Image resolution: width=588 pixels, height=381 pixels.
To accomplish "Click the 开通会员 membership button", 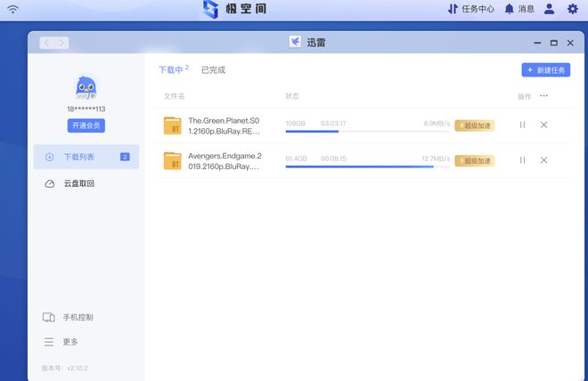I will tap(86, 126).
